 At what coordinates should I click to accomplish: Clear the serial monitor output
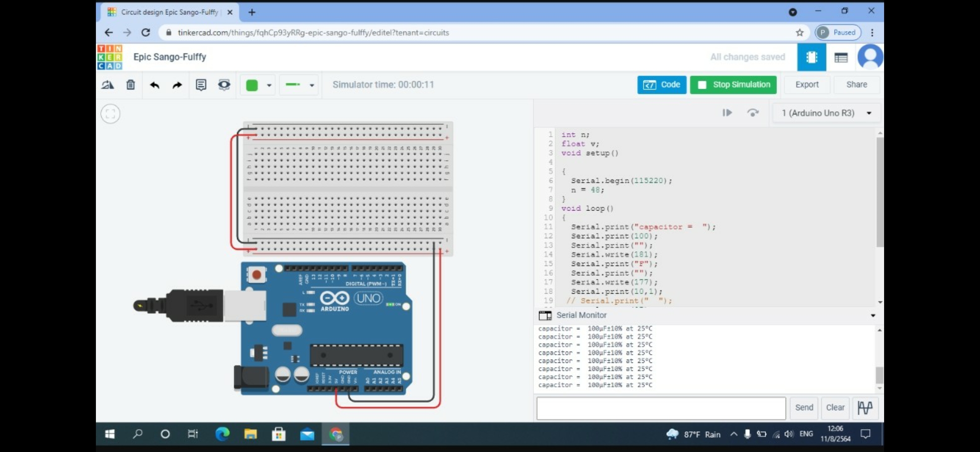pos(835,408)
